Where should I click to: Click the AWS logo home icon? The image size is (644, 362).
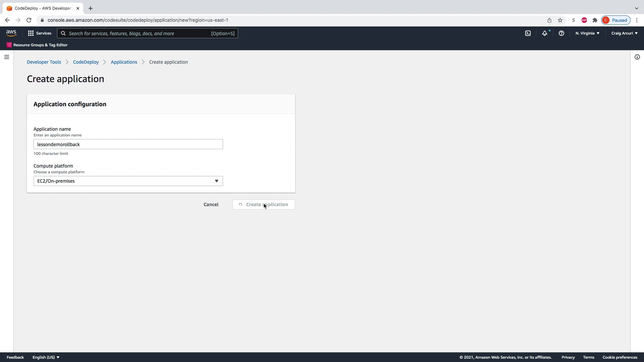(11, 33)
